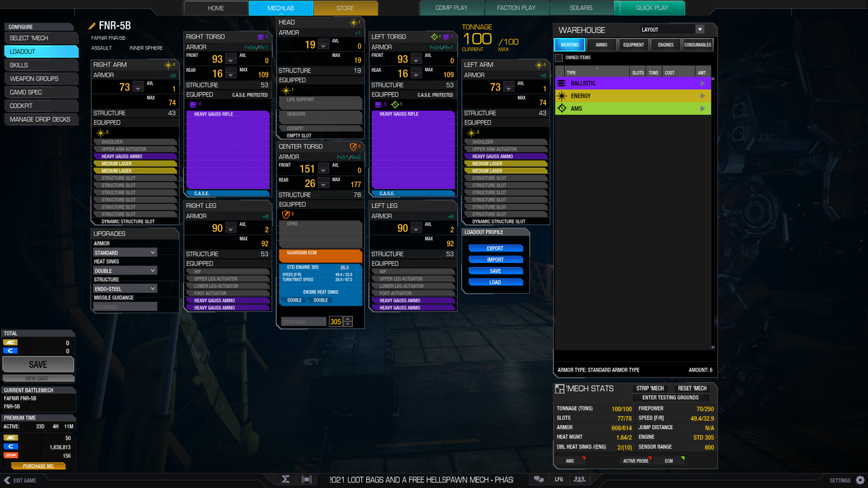This screenshot has width=868, height=488.
Task: Adjust Right Arm armor 73 stepper
Action: point(138,87)
